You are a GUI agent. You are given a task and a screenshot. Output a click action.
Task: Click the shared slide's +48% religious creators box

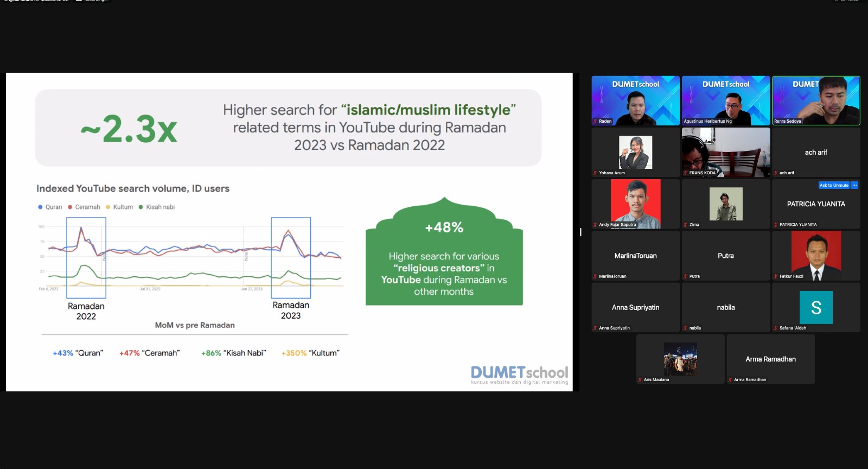(x=444, y=252)
